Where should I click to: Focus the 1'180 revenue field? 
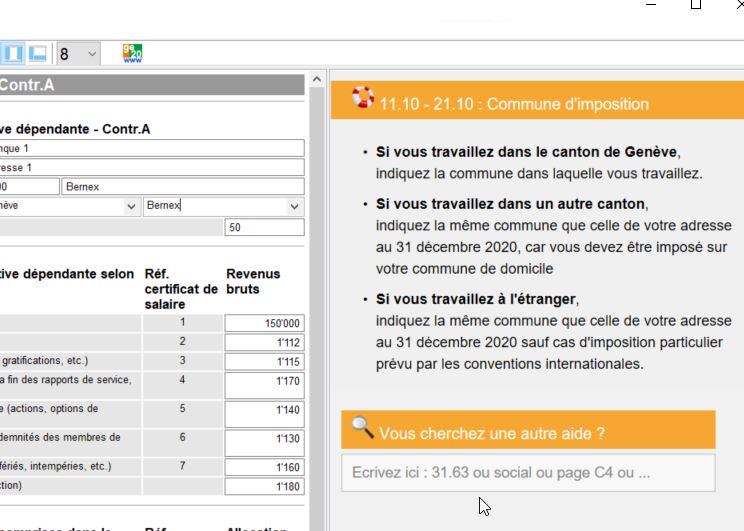264,486
